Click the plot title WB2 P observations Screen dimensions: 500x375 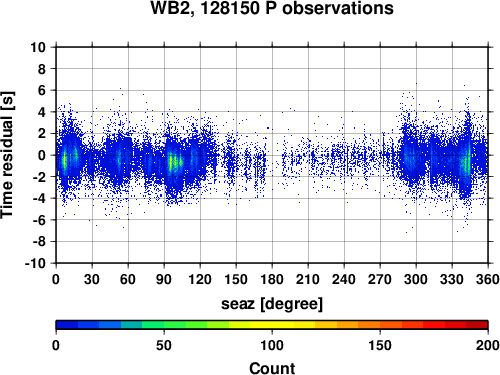coord(272,8)
